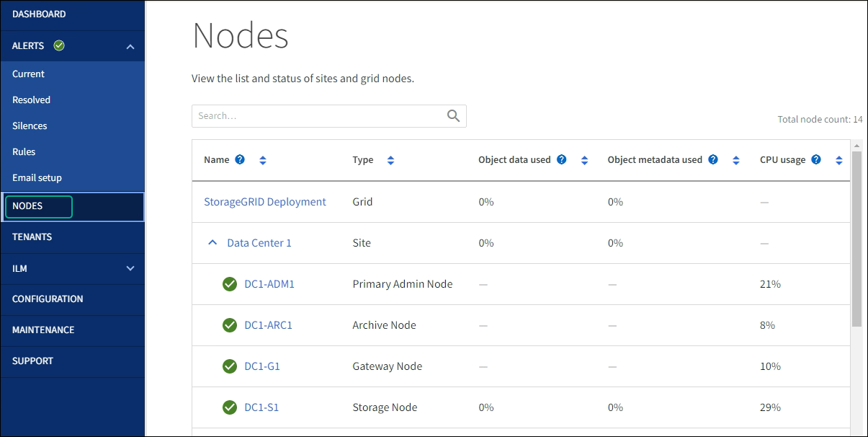Go to TENANTS in sidebar
This screenshot has height=437, width=868.
[x=32, y=237]
